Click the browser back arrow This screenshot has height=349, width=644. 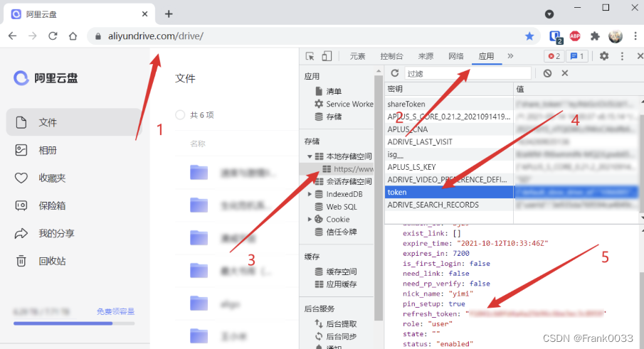[13, 36]
